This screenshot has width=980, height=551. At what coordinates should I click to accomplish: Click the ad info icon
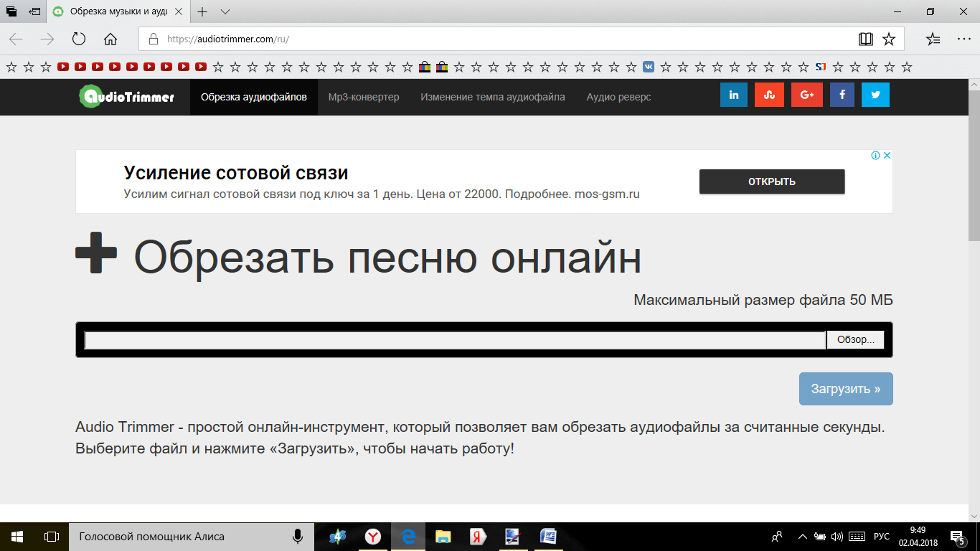click(876, 155)
